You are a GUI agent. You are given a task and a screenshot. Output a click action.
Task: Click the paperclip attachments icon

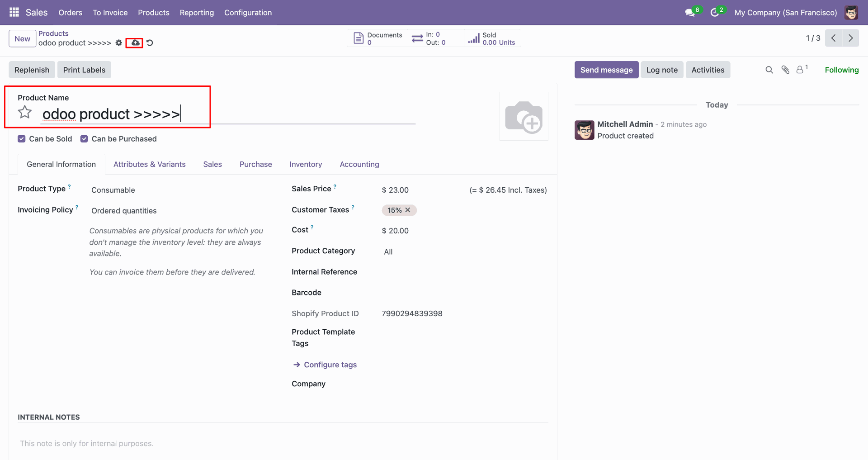click(x=785, y=70)
